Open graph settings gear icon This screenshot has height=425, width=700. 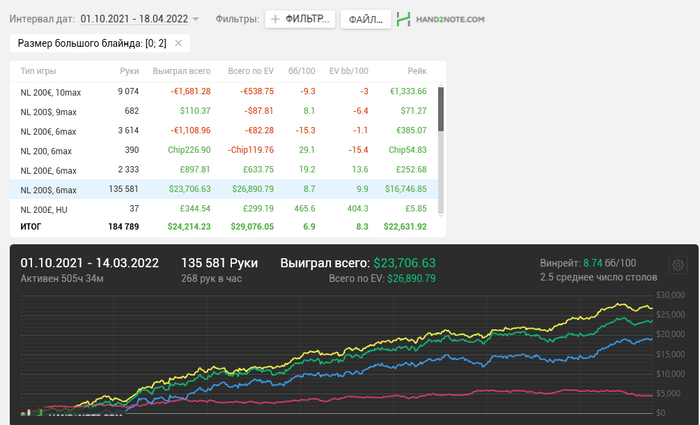click(678, 265)
